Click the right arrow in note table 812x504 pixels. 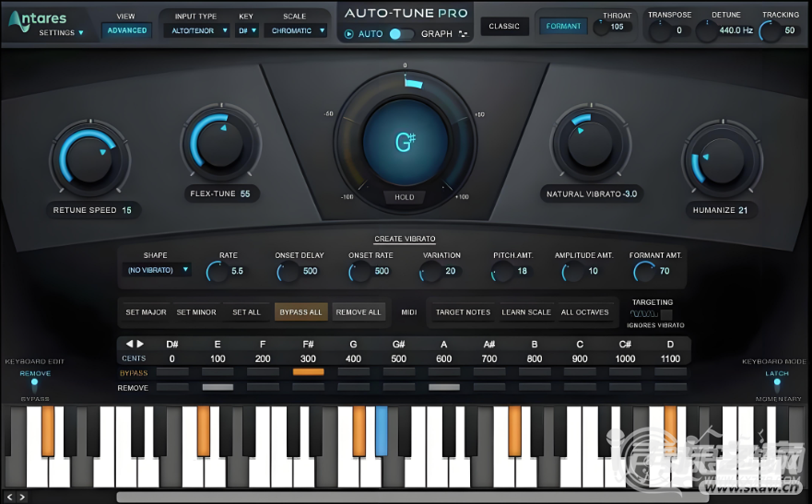click(140, 344)
